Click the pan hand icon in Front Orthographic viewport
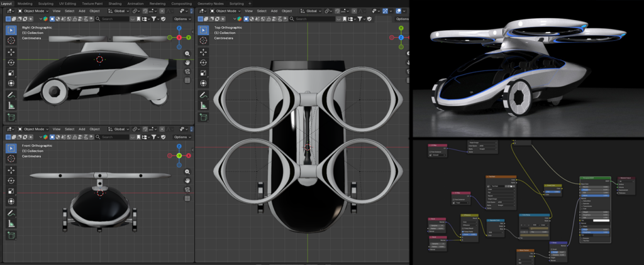The image size is (644, 265). click(x=187, y=180)
